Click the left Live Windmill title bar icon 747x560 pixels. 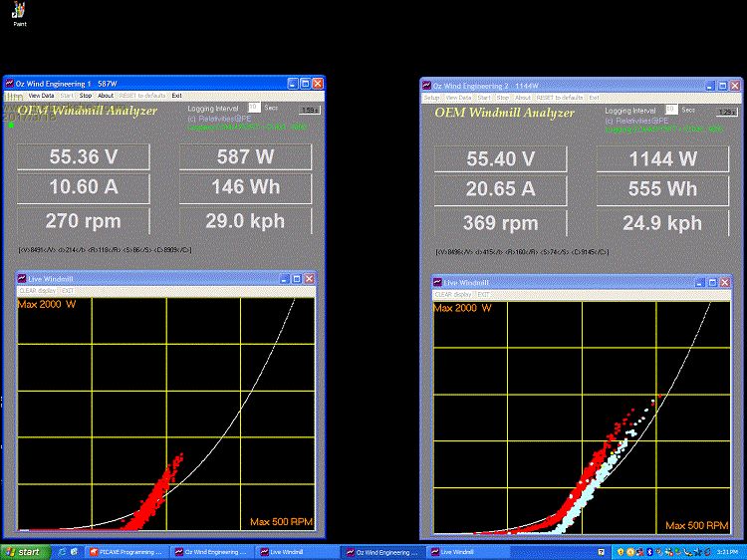21,279
